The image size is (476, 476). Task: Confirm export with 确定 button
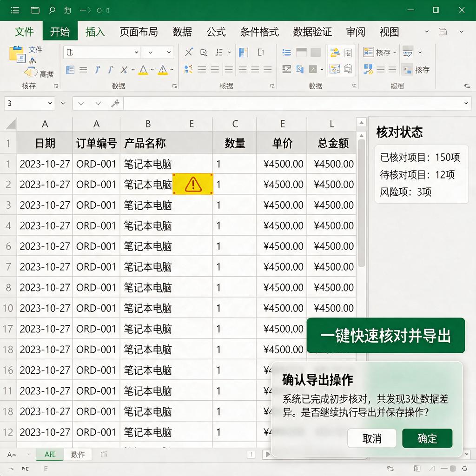[427, 438]
